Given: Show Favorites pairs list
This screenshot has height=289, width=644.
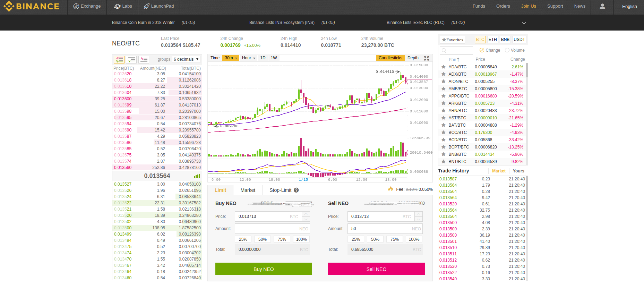Looking at the screenshot, I should (x=452, y=40).
